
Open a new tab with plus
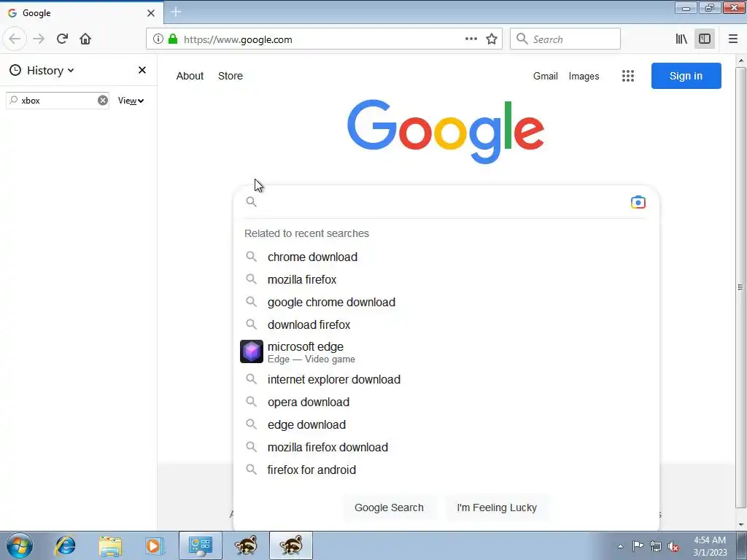(176, 12)
